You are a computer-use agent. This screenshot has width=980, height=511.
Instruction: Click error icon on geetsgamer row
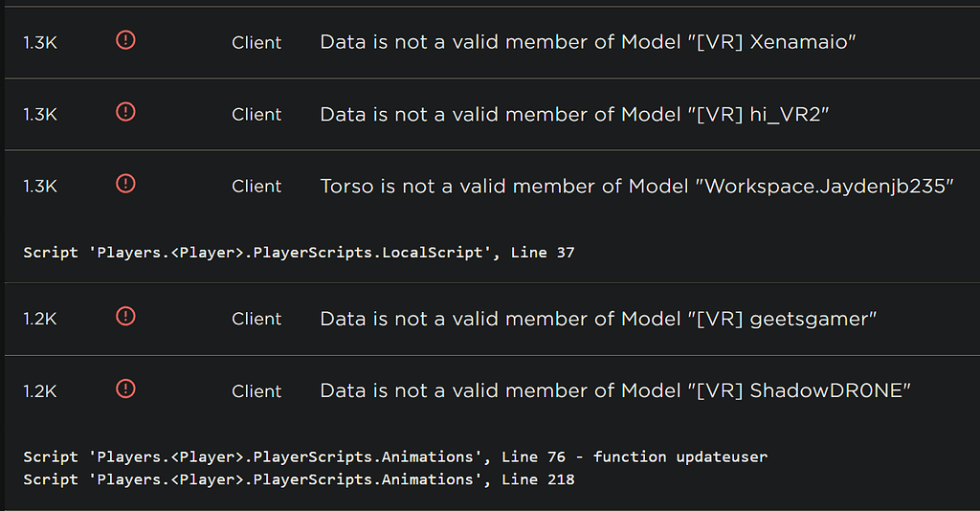[x=125, y=317]
